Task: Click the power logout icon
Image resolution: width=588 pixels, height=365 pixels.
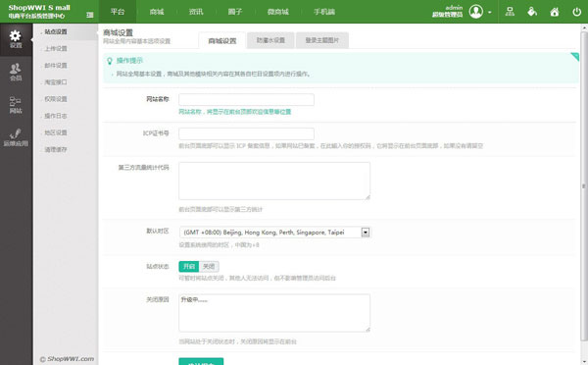Action: (577, 12)
